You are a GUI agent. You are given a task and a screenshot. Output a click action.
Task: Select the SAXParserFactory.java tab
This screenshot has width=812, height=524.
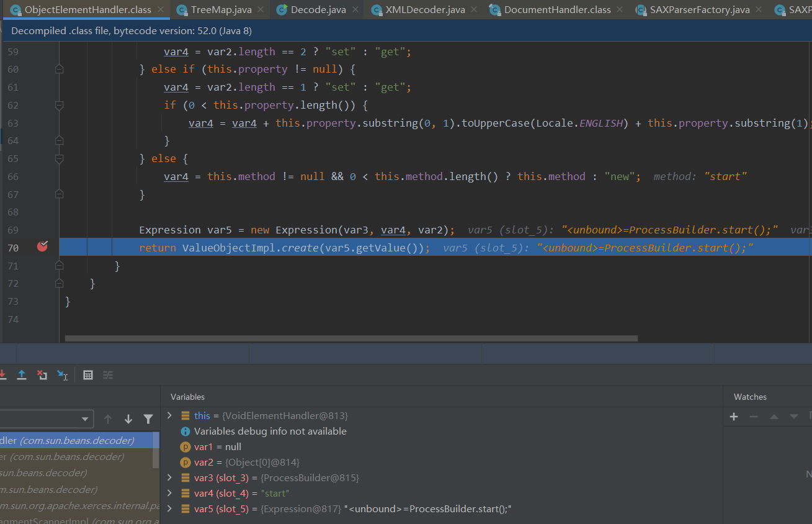point(700,10)
